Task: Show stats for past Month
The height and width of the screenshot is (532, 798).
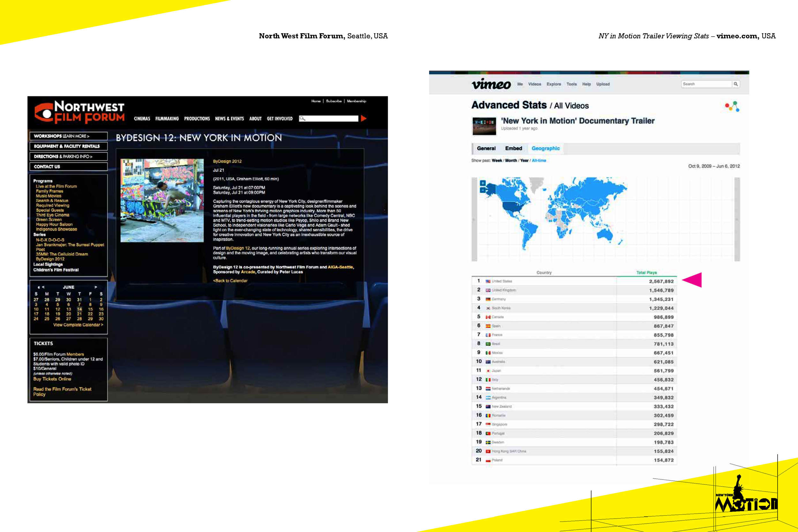Action: coord(511,161)
